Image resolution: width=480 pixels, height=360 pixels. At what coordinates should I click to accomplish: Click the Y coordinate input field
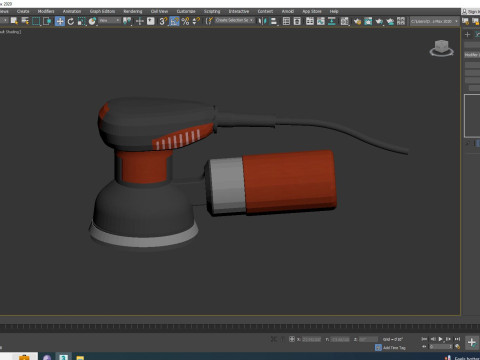(x=340, y=339)
